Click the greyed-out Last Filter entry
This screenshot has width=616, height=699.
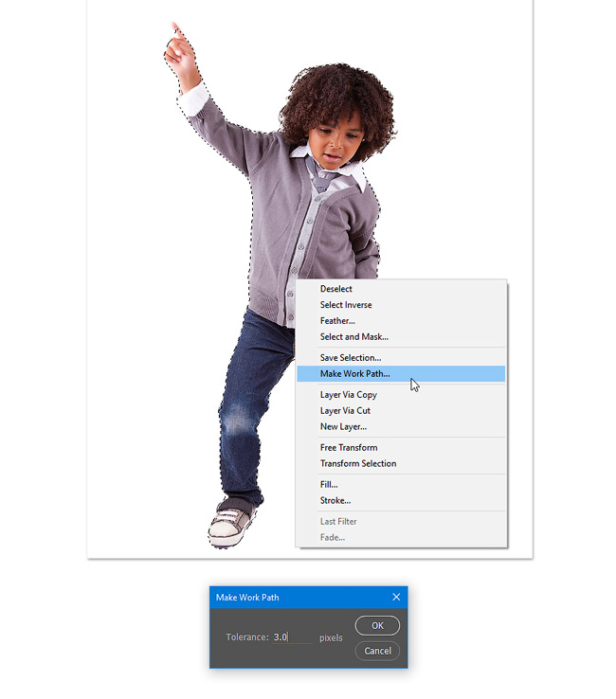[x=401, y=522]
